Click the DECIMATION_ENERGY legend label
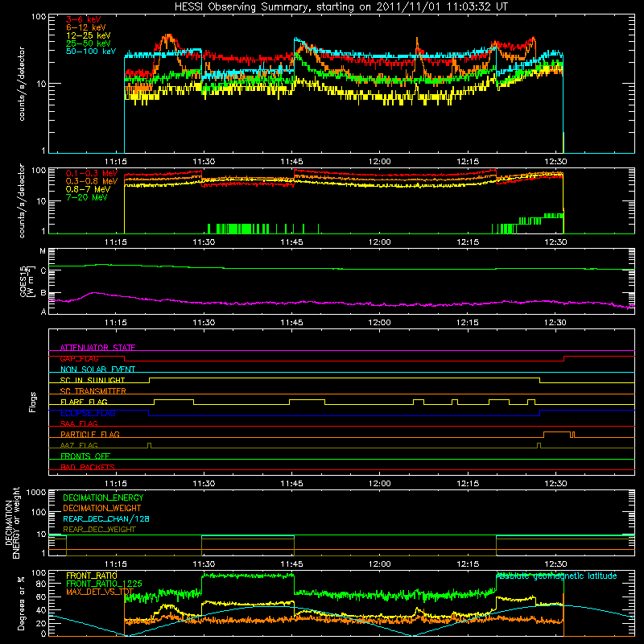 tap(103, 497)
